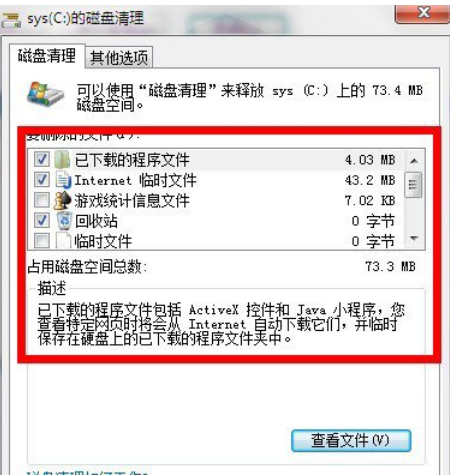The height and width of the screenshot is (475, 450).
Task: Click the 查看文件(V) button
Action: 351,441
